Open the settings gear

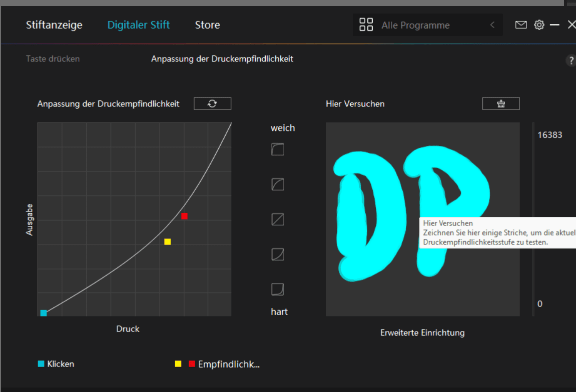pyautogui.click(x=539, y=24)
